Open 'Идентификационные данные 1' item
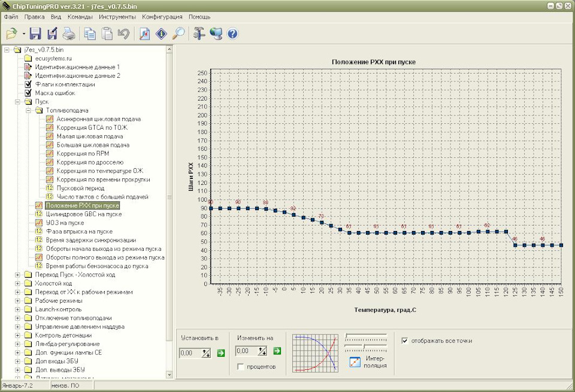The image size is (575, 392). pos(77,67)
